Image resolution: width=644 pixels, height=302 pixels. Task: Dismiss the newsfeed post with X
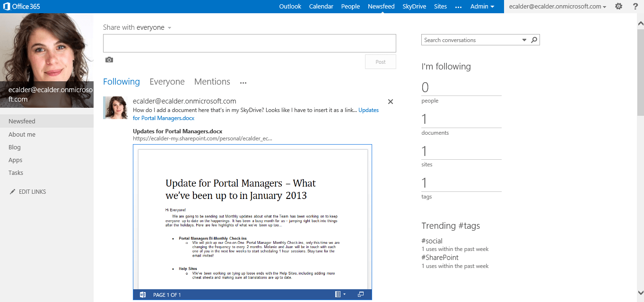coord(391,102)
